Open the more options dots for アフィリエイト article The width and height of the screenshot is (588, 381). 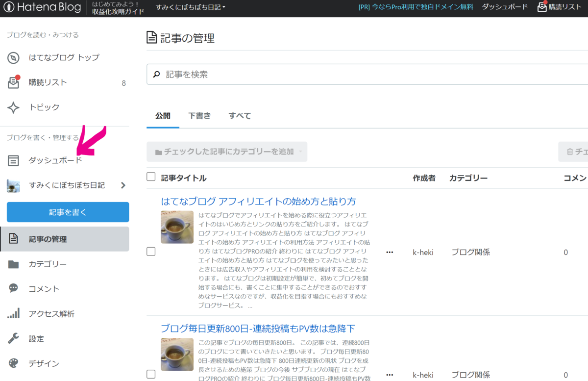[x=390, y=253]
